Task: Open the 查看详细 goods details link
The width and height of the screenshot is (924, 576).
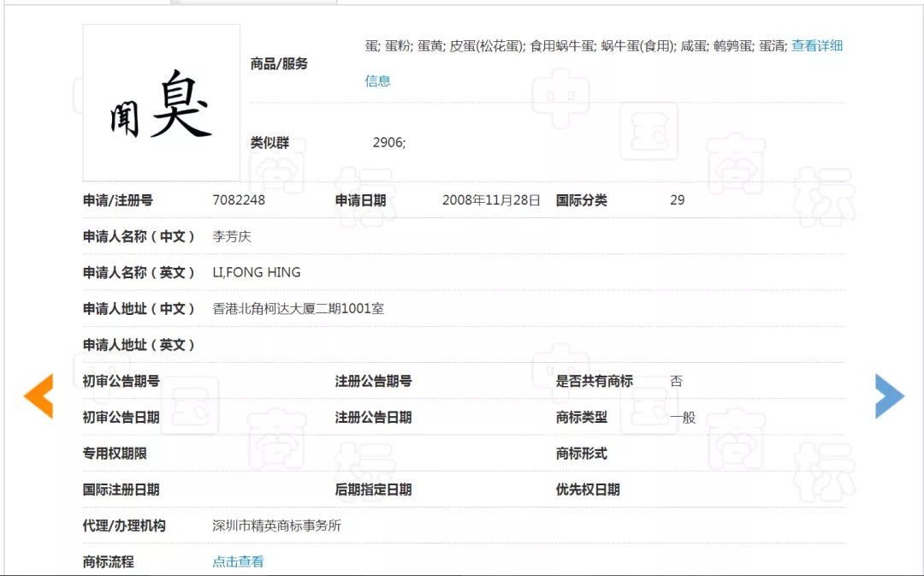Action: point(817,45)
